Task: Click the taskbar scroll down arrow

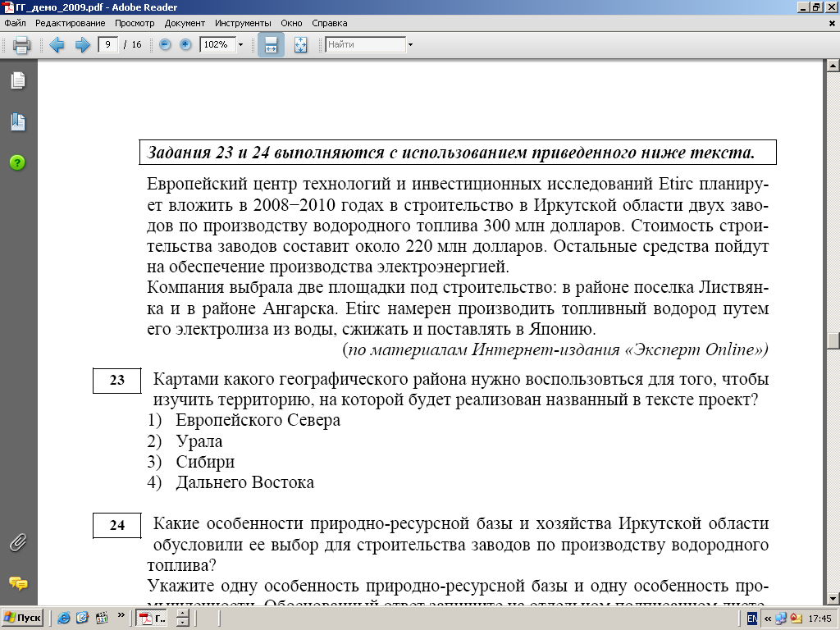Action: tap(183, 623)
